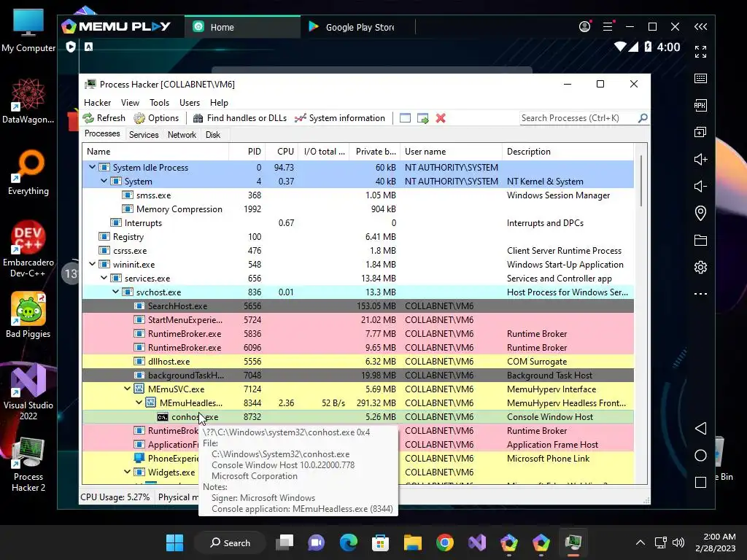The height and width of the screenshot is (560, 747).
Task: Open the View menu
Action: 130,103
